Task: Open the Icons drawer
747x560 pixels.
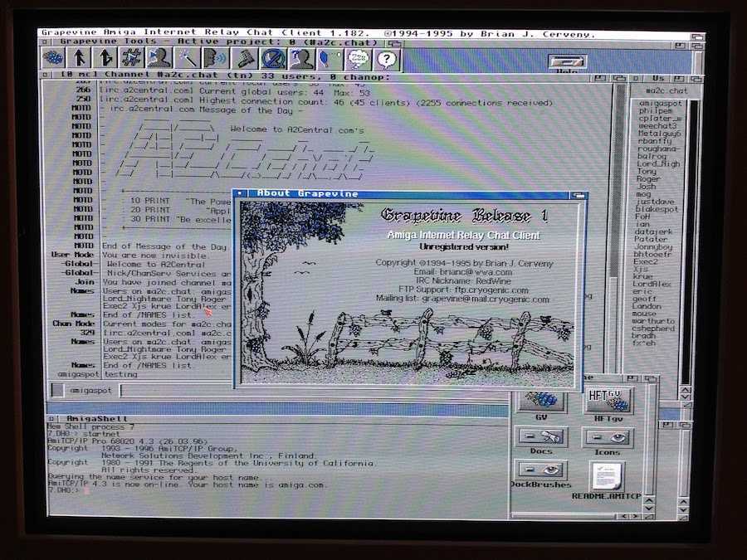Action: (x=607, y=437)
